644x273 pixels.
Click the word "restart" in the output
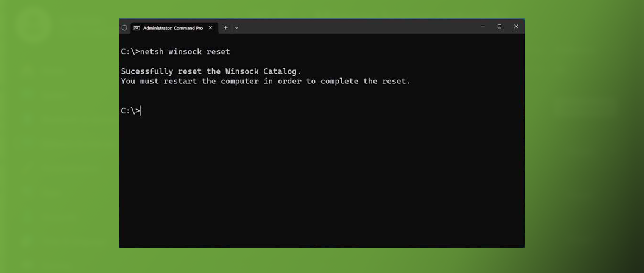(180, 81)
